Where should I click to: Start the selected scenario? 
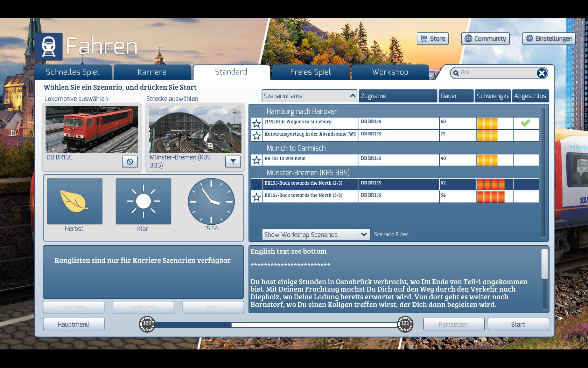(x=518, y=325)
